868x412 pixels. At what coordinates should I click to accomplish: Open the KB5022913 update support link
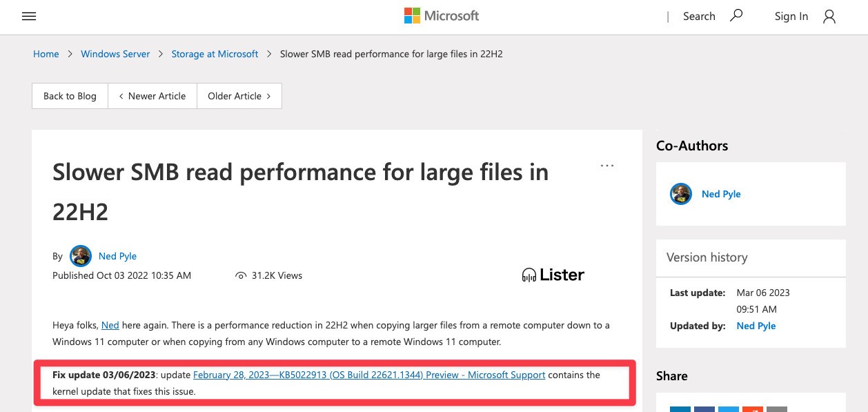[369, 375]
